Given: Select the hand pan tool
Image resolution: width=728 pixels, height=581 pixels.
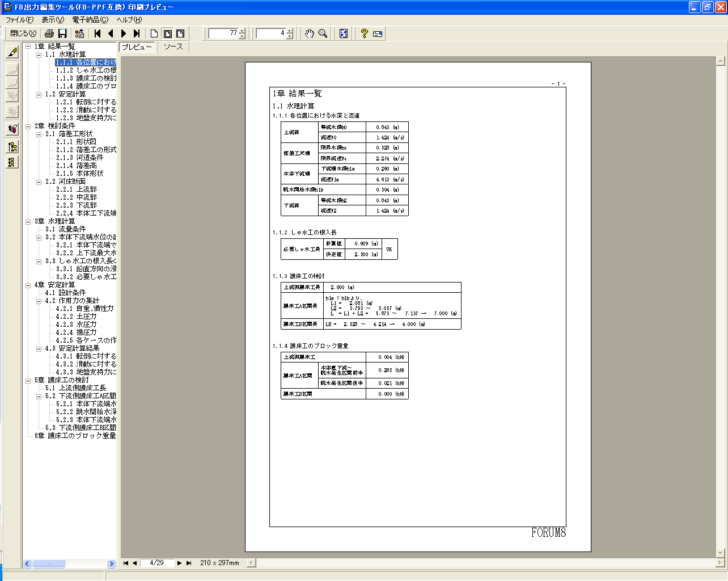Looking at the screenshot, I should 309,33.
